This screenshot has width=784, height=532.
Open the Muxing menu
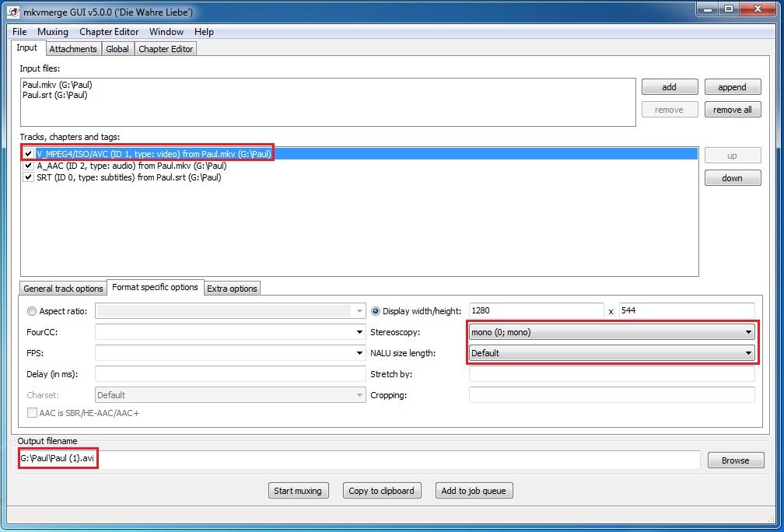(x=53, y=31)
